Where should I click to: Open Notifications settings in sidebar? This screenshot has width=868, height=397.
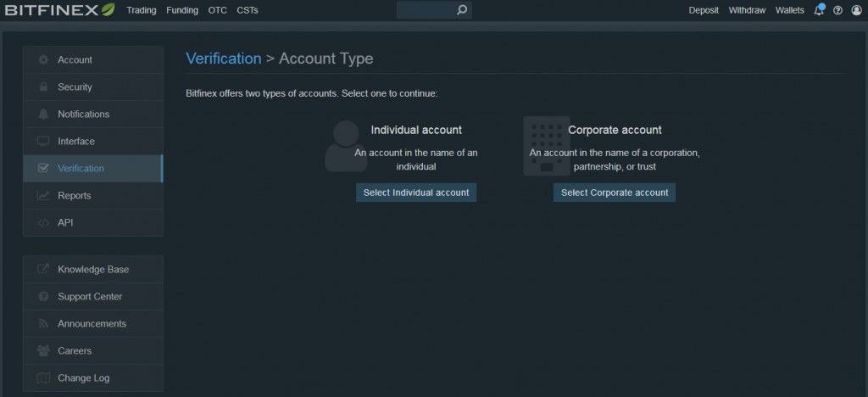coord(93,114)
